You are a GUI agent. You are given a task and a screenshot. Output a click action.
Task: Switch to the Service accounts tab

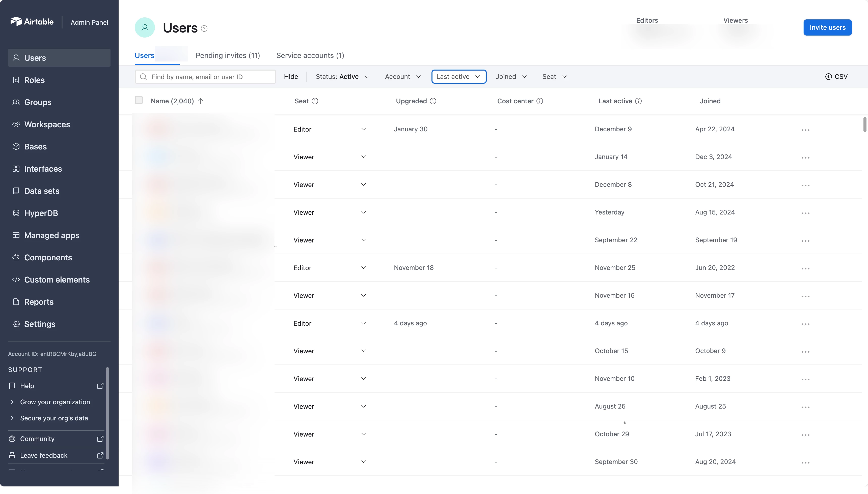tap(310, 55)
